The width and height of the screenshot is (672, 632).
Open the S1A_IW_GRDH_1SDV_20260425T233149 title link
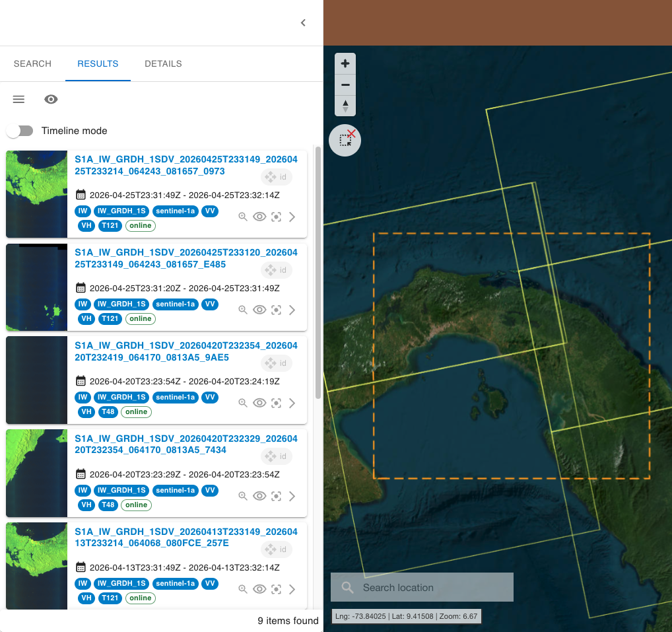pos(186,165)
